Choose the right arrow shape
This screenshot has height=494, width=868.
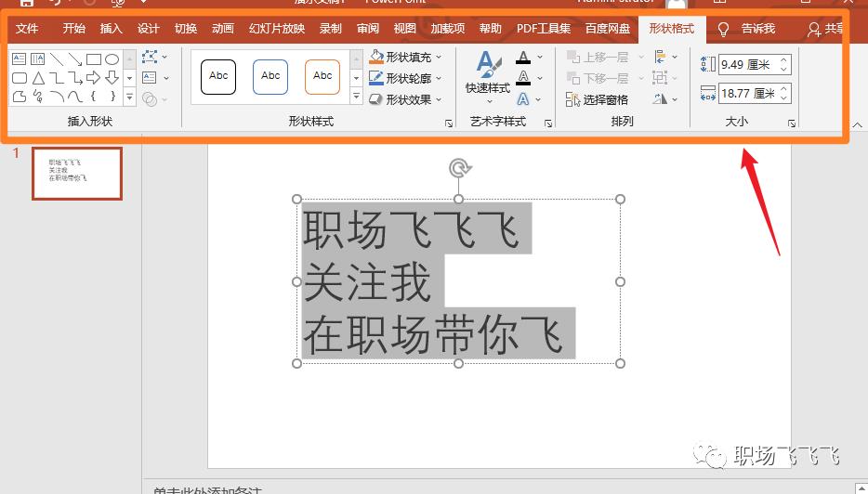(x=93, y=78)
